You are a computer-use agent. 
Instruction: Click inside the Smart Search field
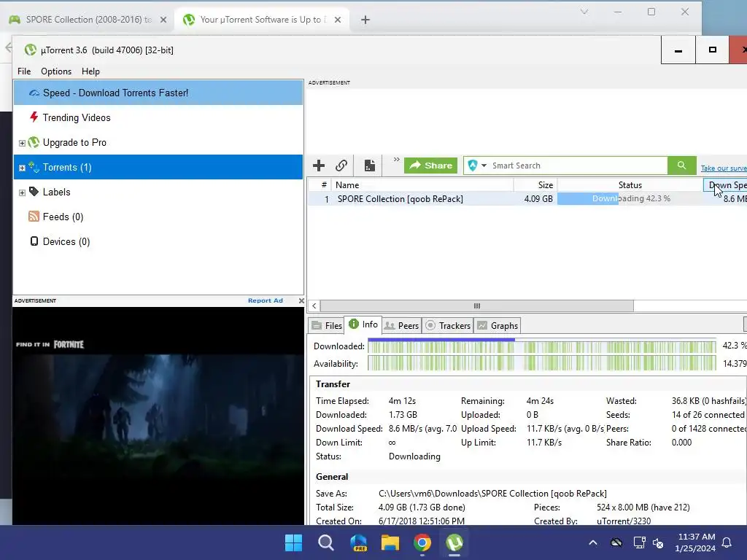(578, 166)
